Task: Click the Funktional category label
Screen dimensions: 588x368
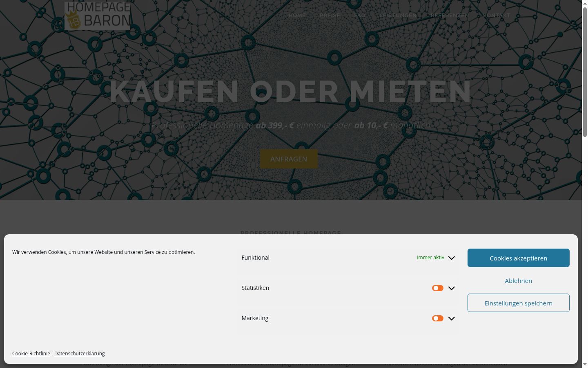Action: click(256, 258)
